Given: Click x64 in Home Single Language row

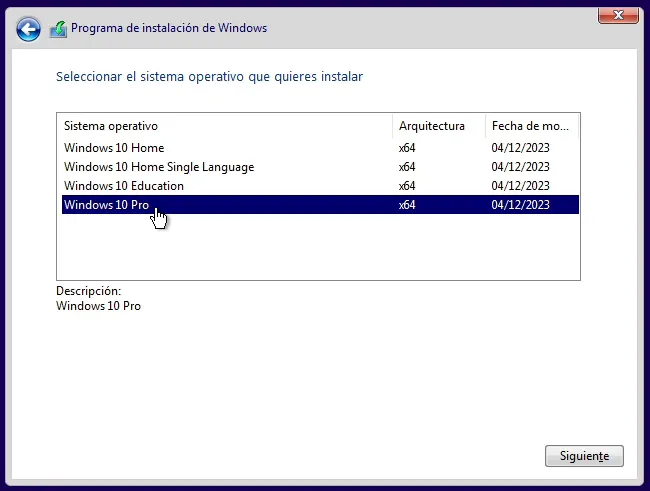Looking at the screenshot, I should click(x=407, y=167).
